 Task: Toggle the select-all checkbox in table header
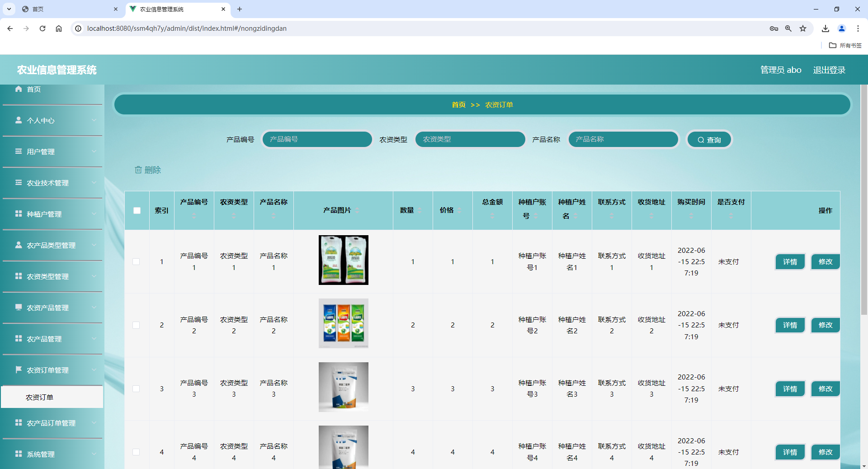[x=137, y=211]
